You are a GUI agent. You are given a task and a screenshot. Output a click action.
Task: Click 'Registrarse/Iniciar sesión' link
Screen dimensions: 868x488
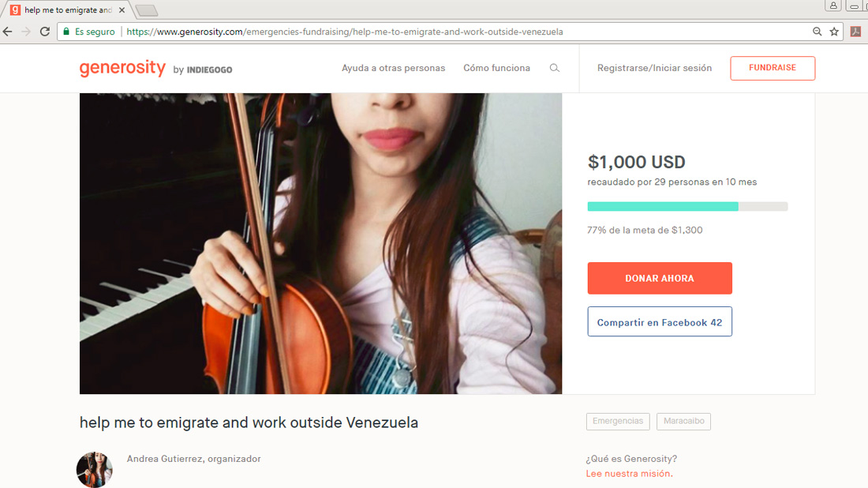pos(654,68)
